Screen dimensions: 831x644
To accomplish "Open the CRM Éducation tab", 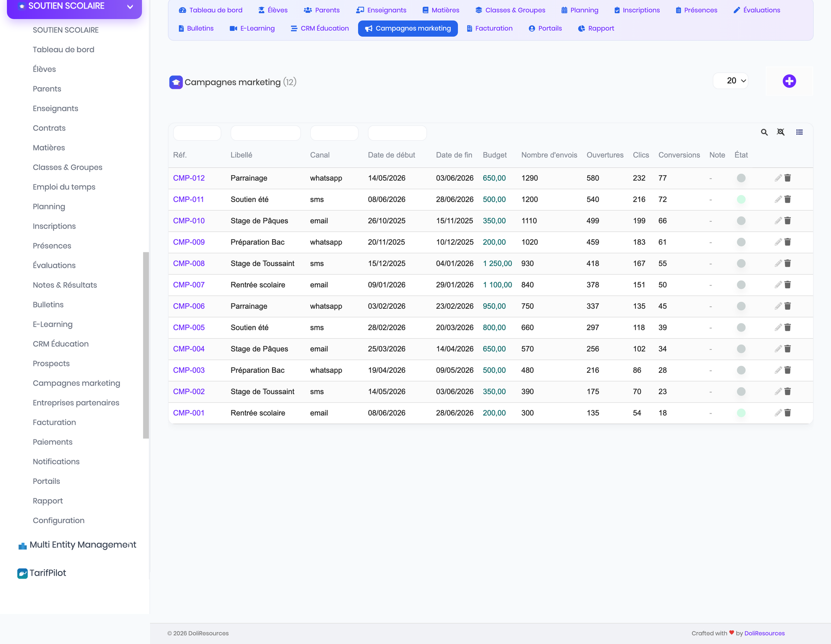I will pos(319,28).
